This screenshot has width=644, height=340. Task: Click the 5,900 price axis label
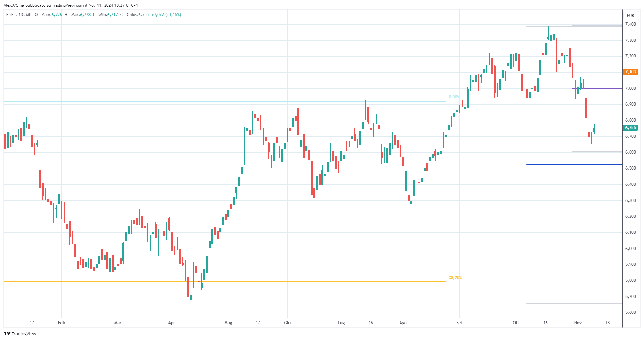[630, 264]
